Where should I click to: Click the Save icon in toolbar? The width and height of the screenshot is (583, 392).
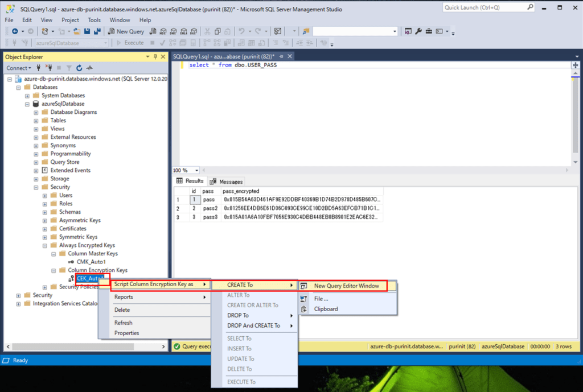coord(87,32)
